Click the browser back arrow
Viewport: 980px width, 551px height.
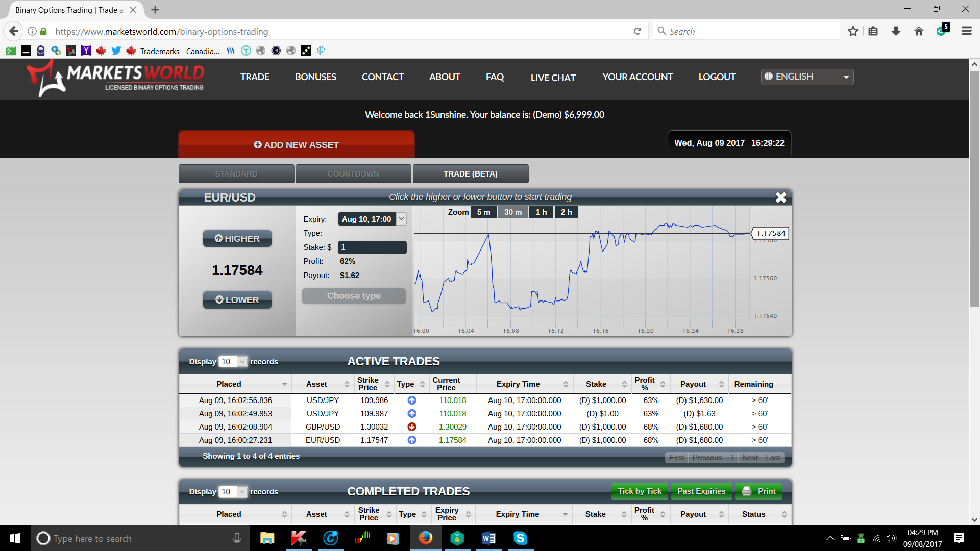[14, 32]
